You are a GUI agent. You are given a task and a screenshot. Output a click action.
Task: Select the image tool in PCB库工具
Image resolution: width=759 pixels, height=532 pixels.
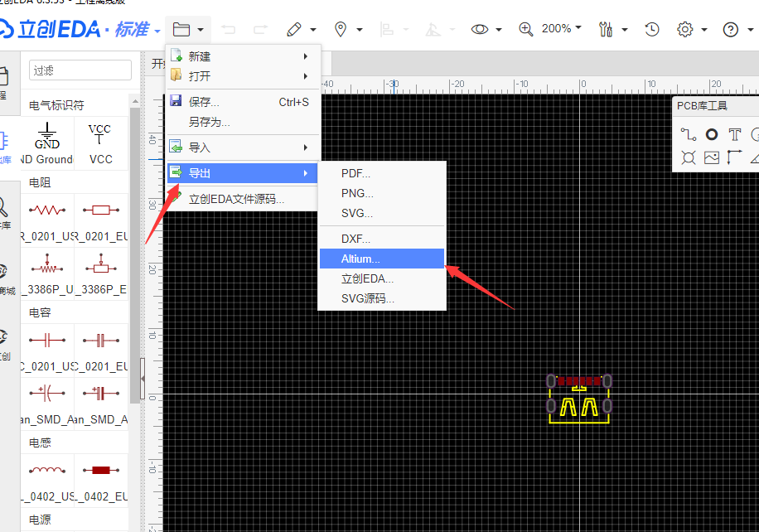coord(712,157)
